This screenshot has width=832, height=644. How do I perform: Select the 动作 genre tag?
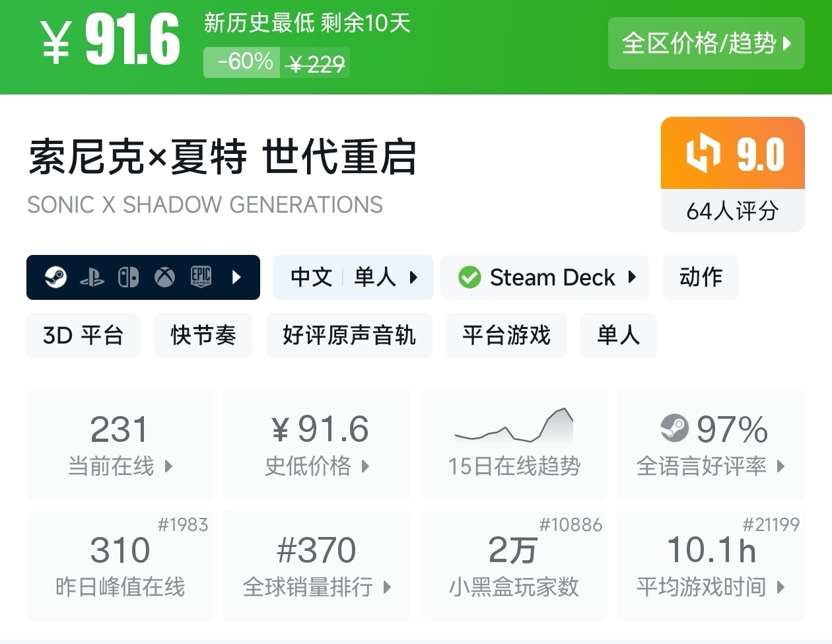click(701, 277)
